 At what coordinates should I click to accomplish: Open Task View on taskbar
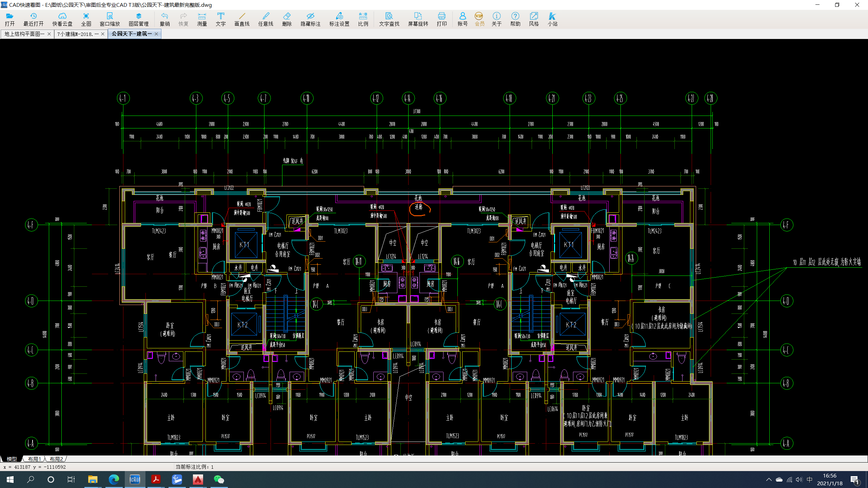71,480
